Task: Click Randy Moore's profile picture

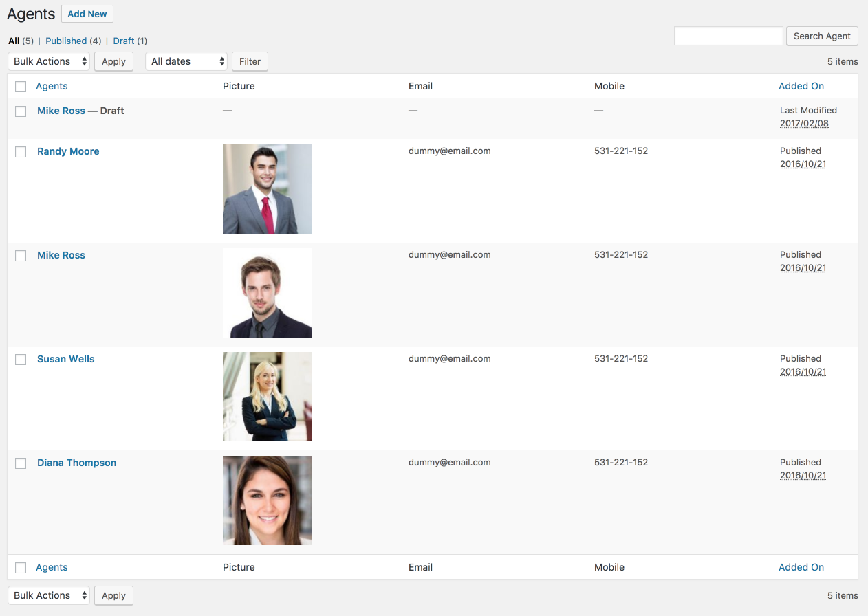Action: [268, 189]
